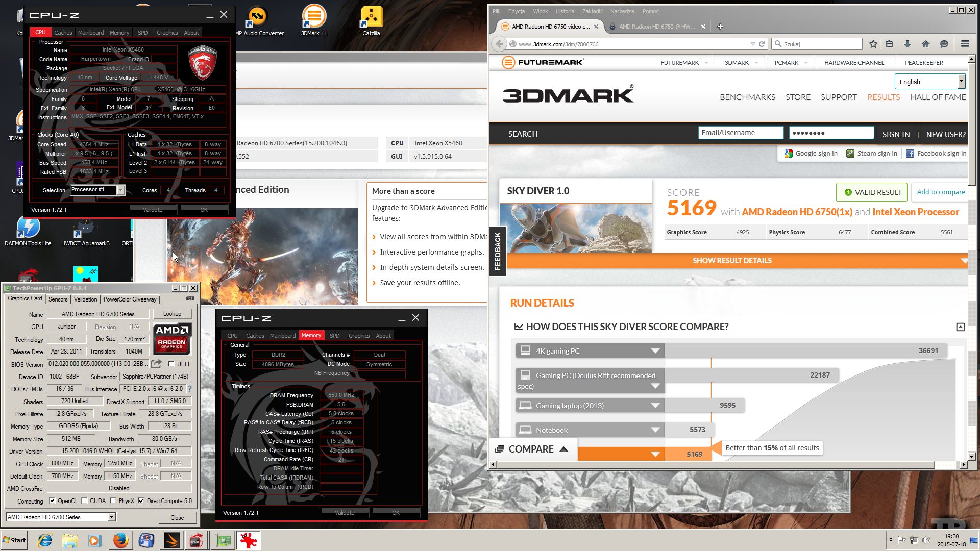Click Bus Interface question mark in GPU-Z
The image size is (980, 551).
pyautogui.click(x=190, y=389)
